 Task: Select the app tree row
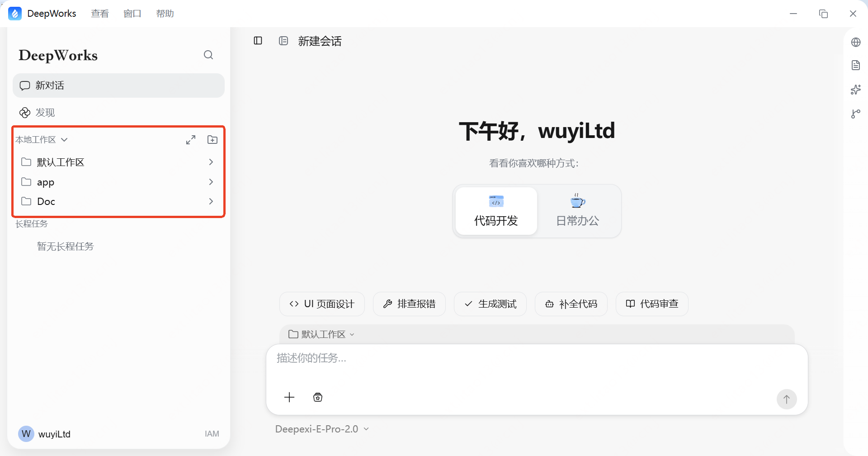pos(118,182)
